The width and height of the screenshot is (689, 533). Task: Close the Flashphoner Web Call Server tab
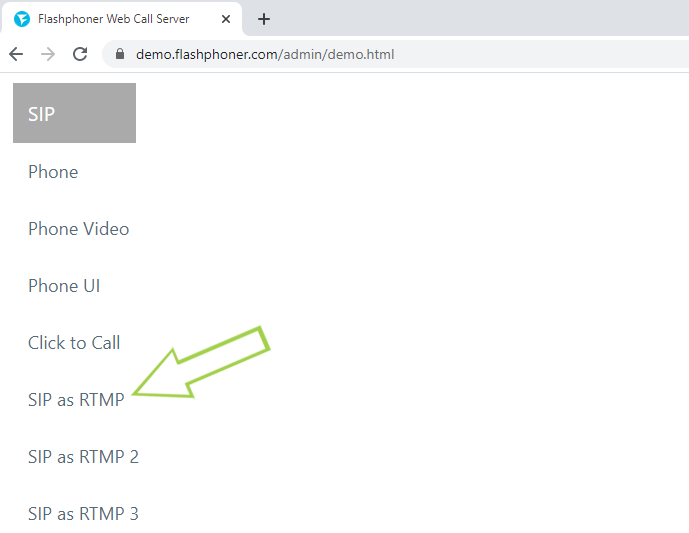(226, 19)
